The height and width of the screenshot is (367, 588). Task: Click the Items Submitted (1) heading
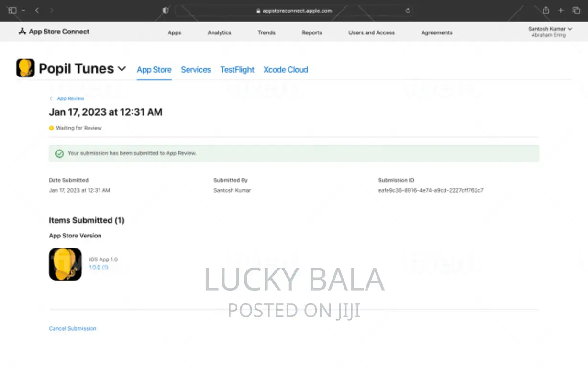87,220
